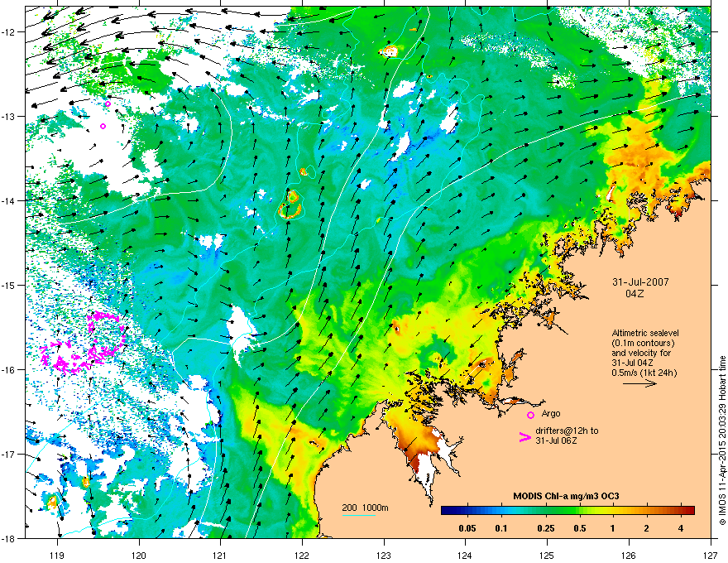The width and height of the screenshot is (728, 563).
Task: Click the longitude axis label 122
Action: [x=302, y=555]
